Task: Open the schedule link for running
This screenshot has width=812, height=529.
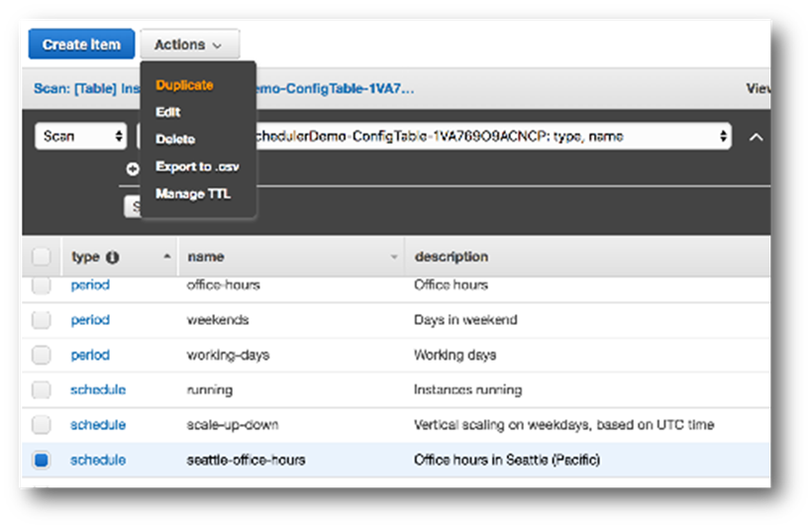Action: point(98,389)
